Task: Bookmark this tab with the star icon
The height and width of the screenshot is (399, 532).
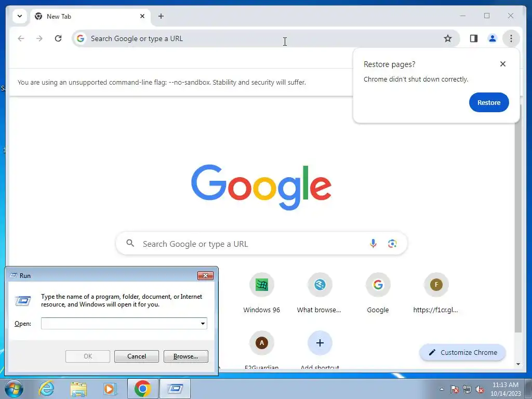Action: tap(448, 38)
